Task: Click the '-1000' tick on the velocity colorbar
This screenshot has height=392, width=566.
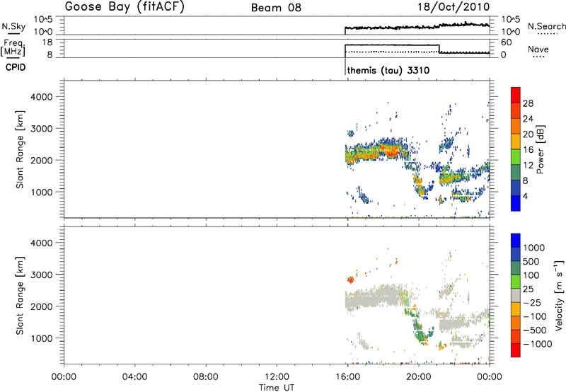Action: click(x=537, y=344)
